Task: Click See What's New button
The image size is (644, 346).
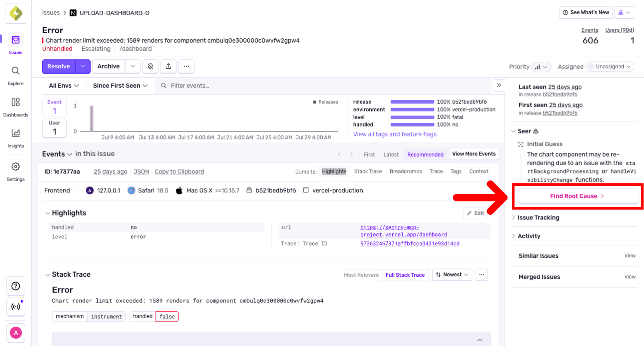Action: coord(586,12)
